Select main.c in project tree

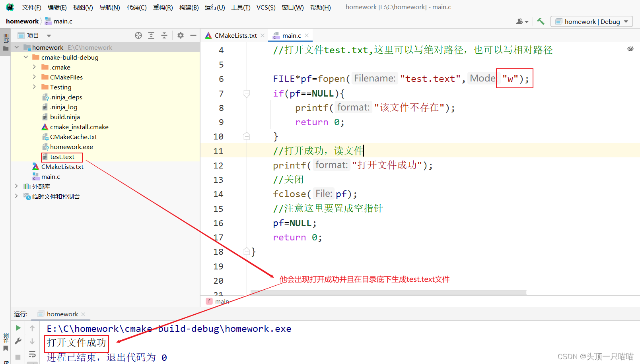(x=47, y=176)
